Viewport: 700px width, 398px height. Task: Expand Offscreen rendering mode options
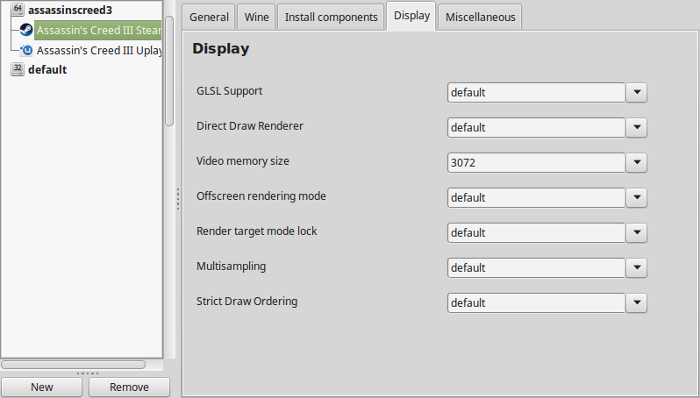click(637, 198)
